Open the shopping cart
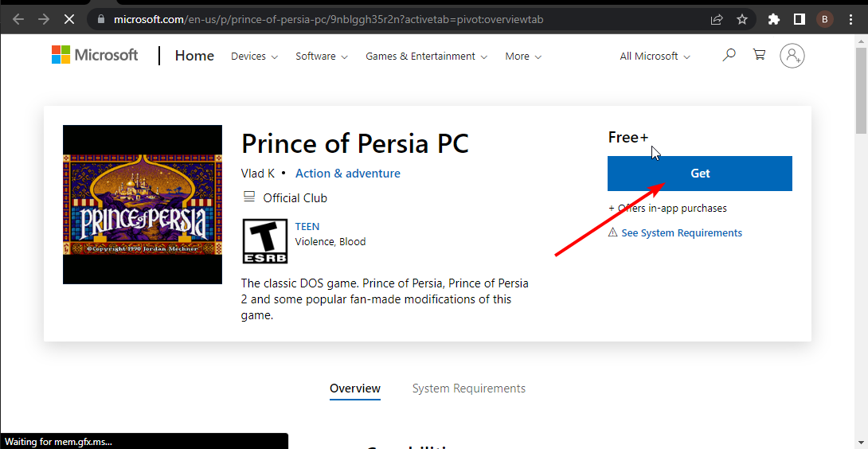 pyautogui.click(x=759, y=55)
